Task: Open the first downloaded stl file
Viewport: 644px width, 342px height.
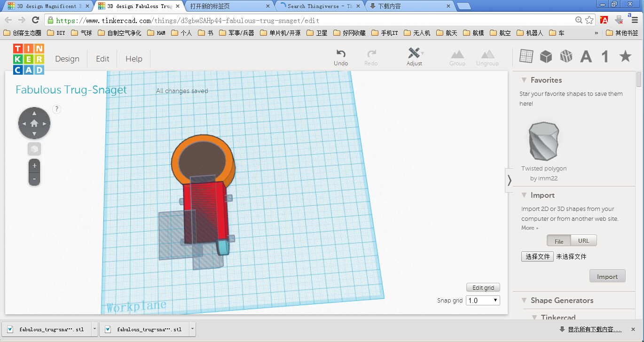Action: tap(47, 329)
